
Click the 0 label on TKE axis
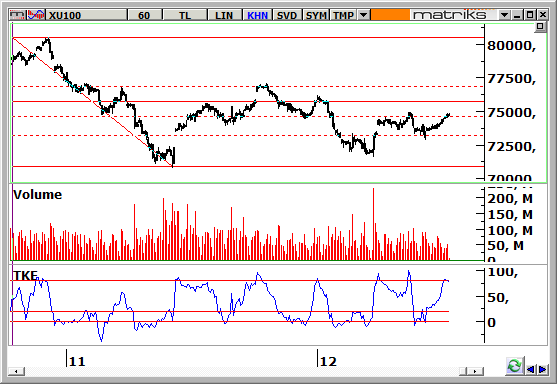[x=492, y=323]
